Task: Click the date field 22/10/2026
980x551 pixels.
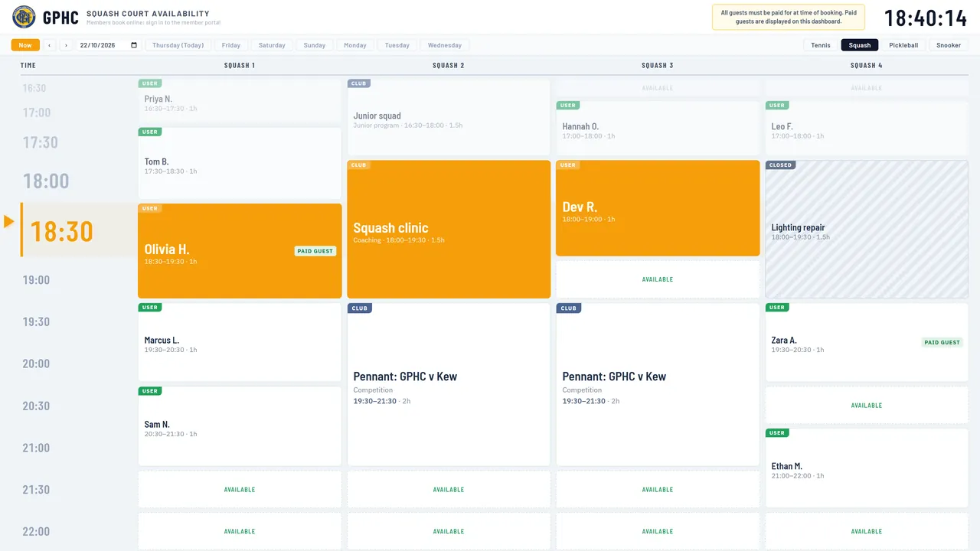Action: 108,45
